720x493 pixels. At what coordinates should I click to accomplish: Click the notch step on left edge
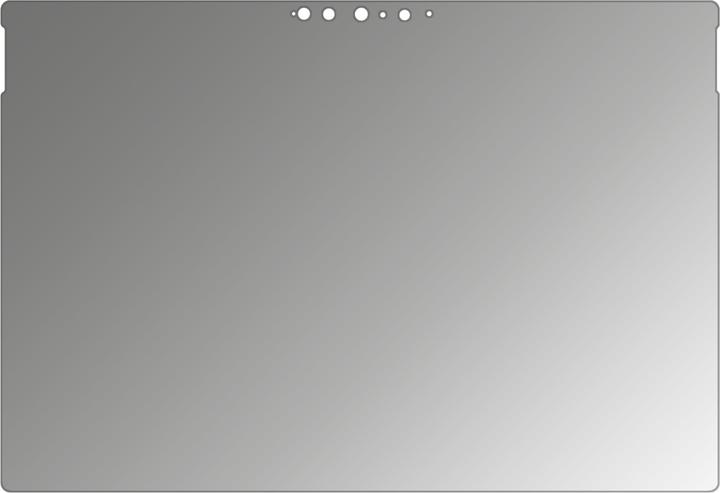[3, 93]
